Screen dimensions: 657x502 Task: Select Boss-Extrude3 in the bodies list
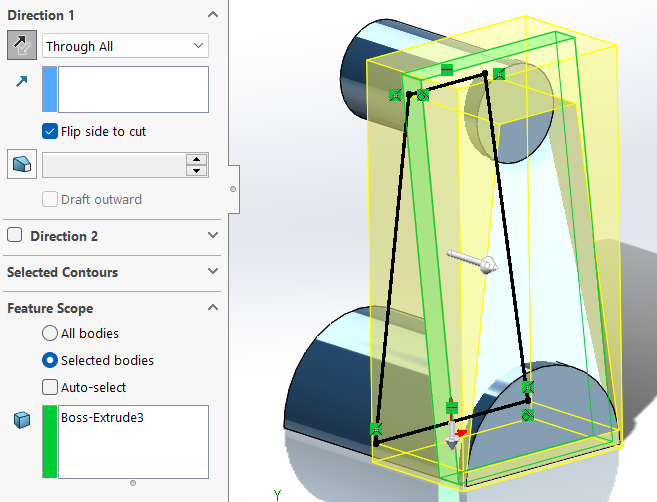102,417
